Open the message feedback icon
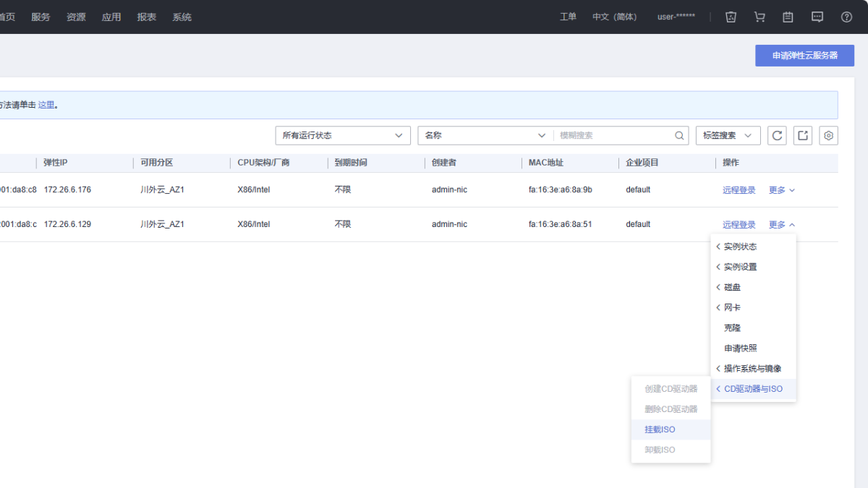Viewport: 868px width, 488px height. click(817, 17)
